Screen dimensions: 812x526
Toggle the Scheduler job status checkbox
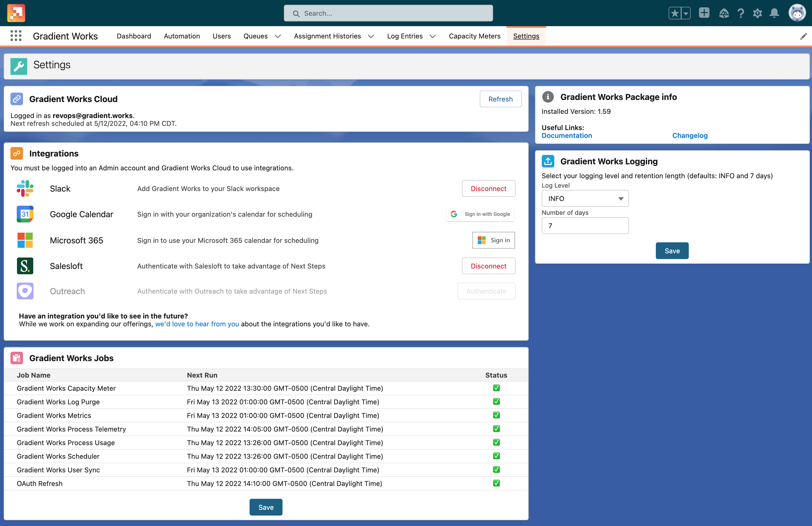click(496, 456)
